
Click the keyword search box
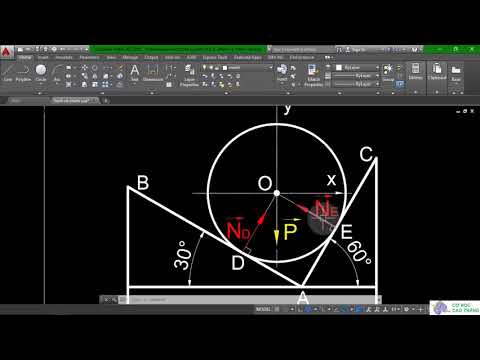304,50
